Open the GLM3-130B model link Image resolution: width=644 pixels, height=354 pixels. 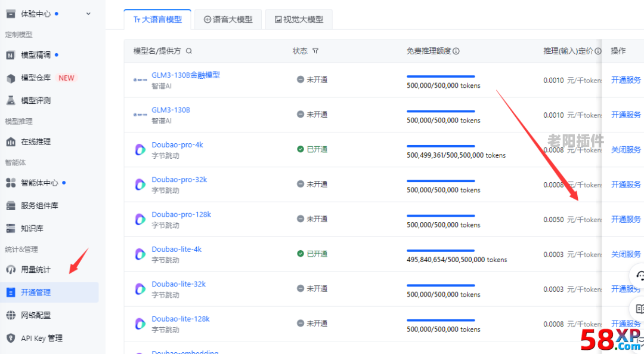coord(171,110)
